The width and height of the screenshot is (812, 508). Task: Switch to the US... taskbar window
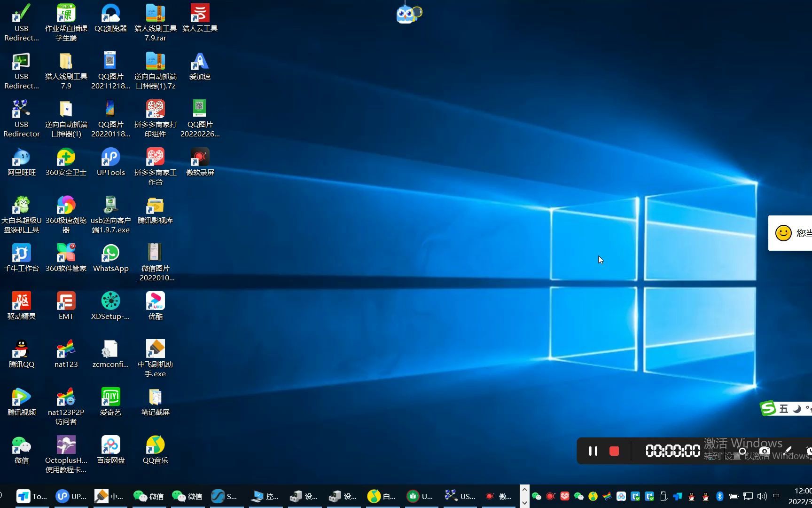(x=460, y=496)
